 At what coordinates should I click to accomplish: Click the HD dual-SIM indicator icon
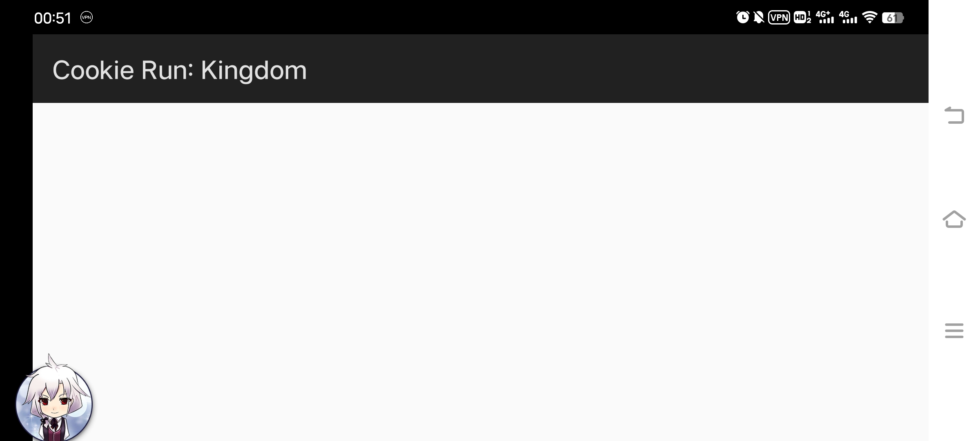coord(802,18)
